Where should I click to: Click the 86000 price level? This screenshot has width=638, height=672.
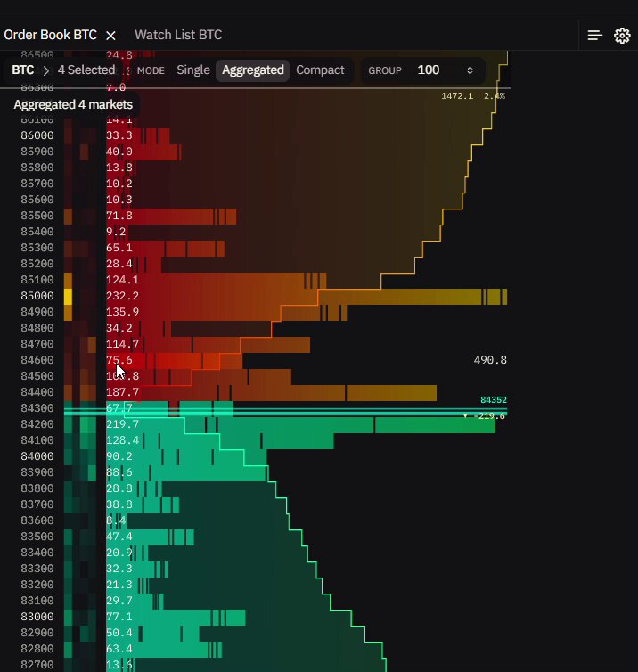tap(37, 135)
